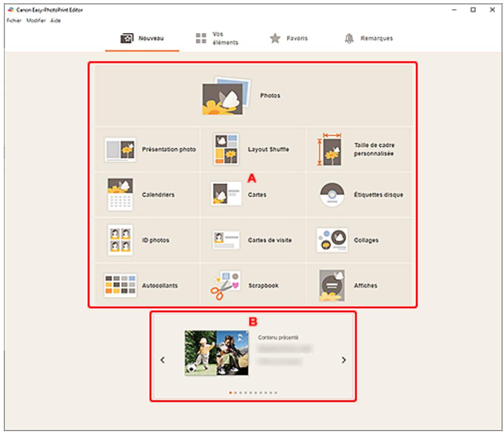The width and height of the screenshot is (504, 432).
Task: Click the Canon Easy-PhotoPrint Editor title icon
Action: tap(11, 10)
